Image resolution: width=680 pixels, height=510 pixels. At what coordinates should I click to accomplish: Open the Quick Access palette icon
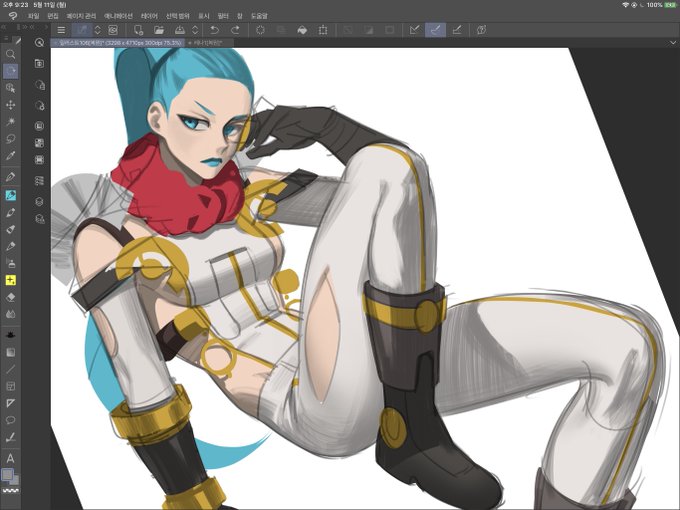click(x=39, y=42)
